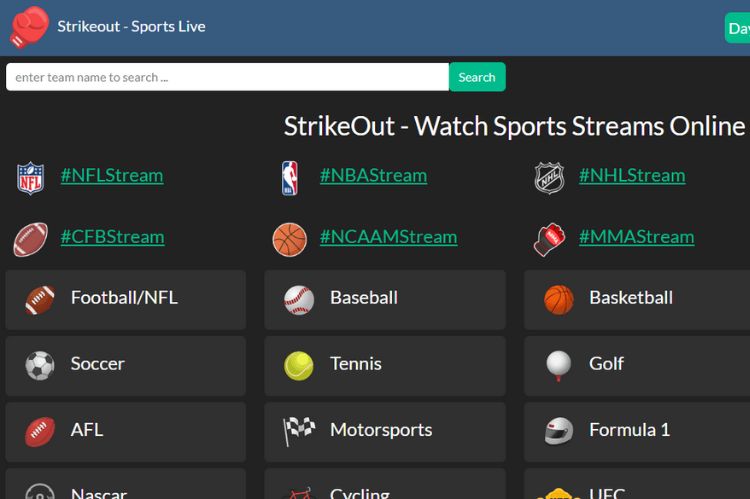Select the Baseball category
The height and width of the screenshot is (499, 750).
(385, 300)
